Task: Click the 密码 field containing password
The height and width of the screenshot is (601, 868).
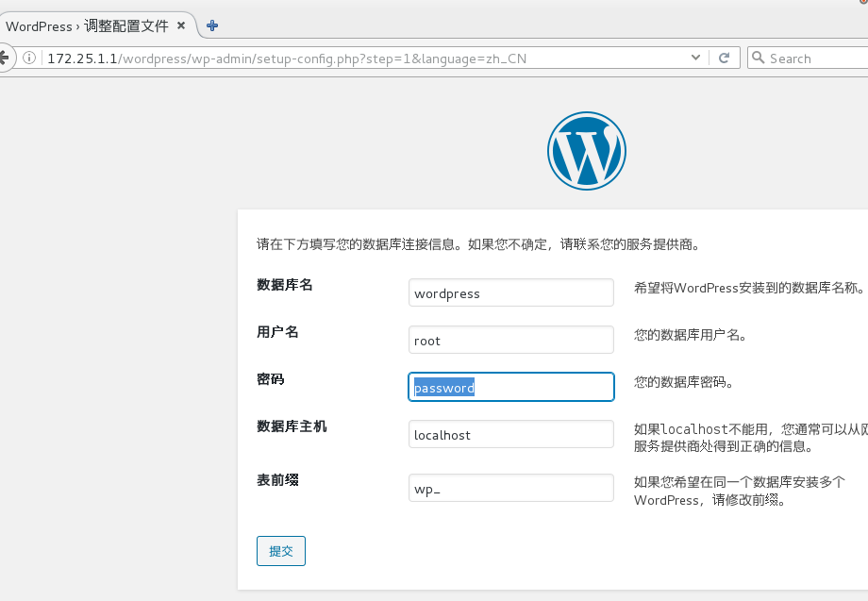Action: [x=511, y=387]
